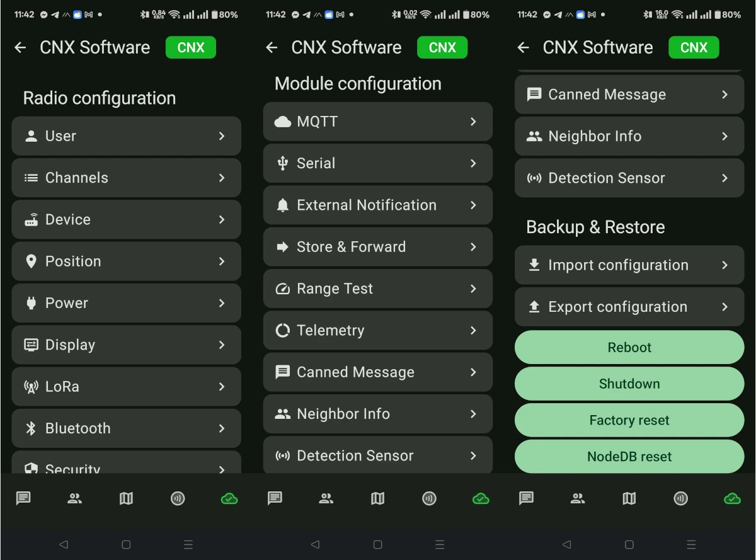Tap radio signal icon on Backup & Restore screen
Screen dimensions: 756x560
[x=680, y=499]
